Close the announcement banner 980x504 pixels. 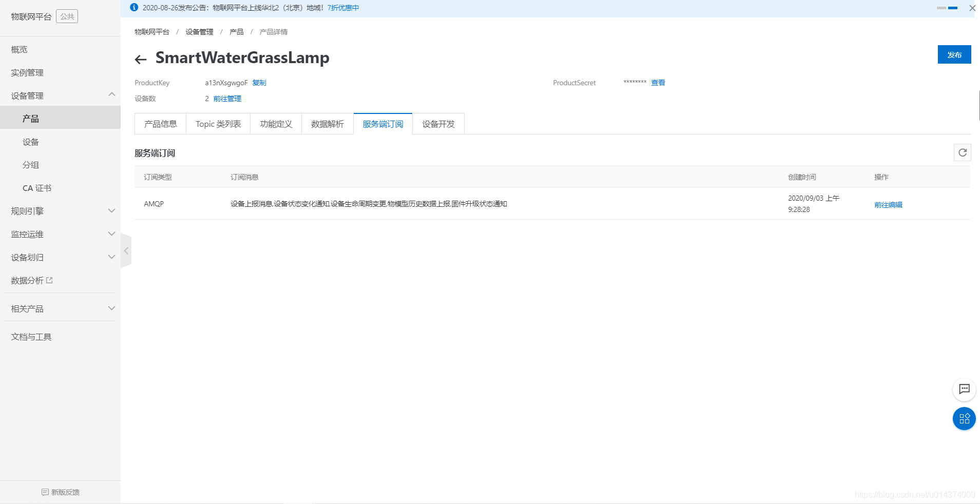972,8
